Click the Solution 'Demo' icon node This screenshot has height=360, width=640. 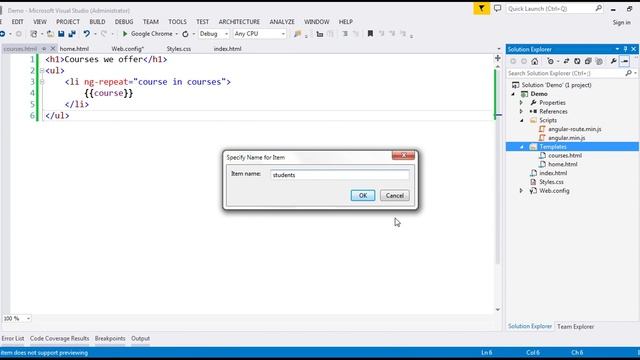(x=516, y=85)
